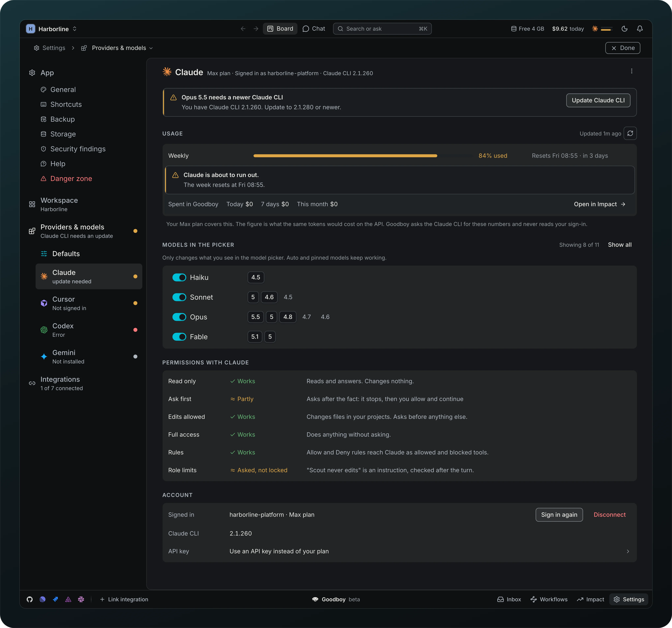Open the Claude provider kebab menu
Screen dimensions: 672x628
(631, 71)
